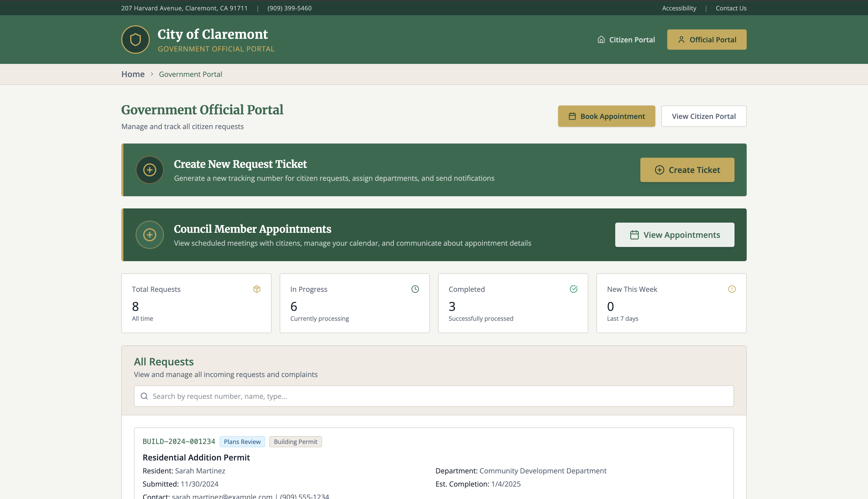Click the plus icon beside Council Member Appointments
The width and height of the screenshot is (868, 499).
[x=149, y=235]
